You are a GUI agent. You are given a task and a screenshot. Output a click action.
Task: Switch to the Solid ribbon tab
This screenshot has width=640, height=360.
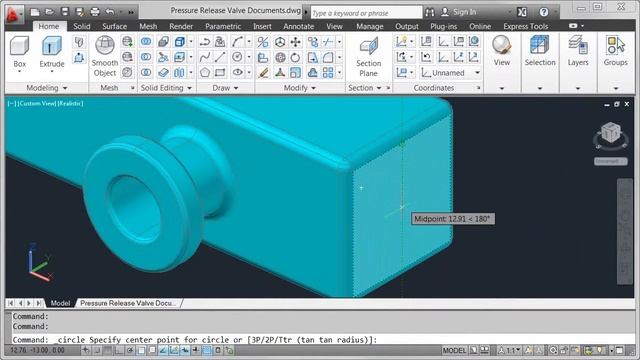[82, 26]
